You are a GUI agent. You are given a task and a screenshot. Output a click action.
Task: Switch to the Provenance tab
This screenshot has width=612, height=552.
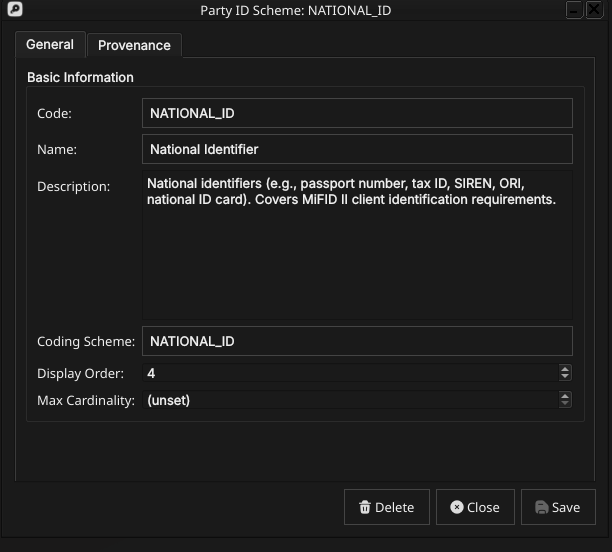click(134, 45)
